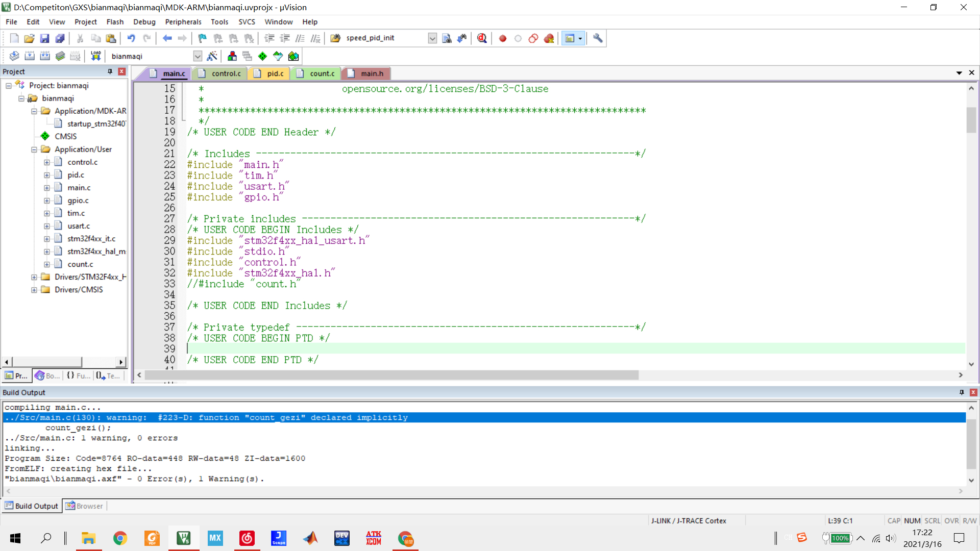Open the bianmaqi target dropdown
This screenshot has height=551, width=980.
pos(198,56)
